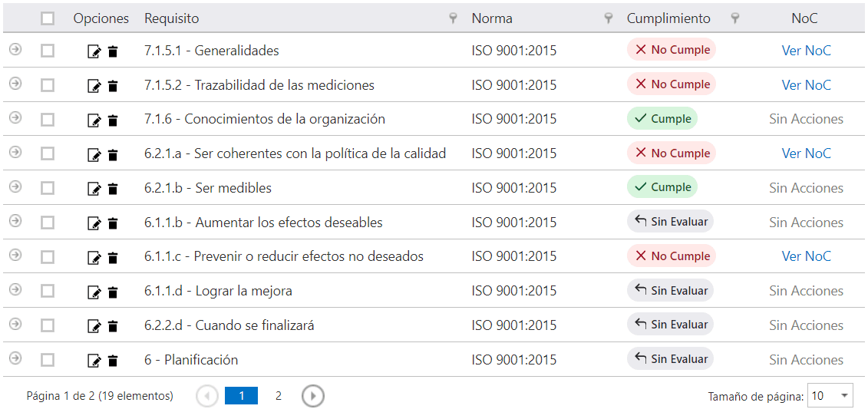
Task: Edit the 6 - Planificación requirement
Action: 94,361
